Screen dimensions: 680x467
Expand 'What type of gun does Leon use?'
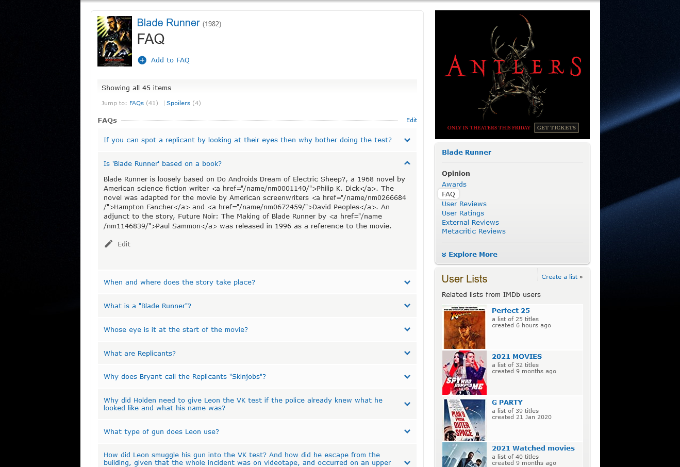407,431
